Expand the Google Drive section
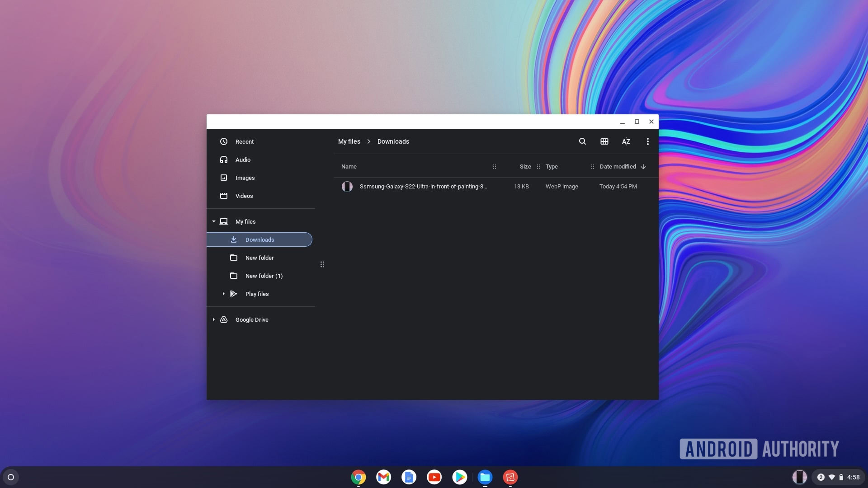868x488 pixels. 214,320
